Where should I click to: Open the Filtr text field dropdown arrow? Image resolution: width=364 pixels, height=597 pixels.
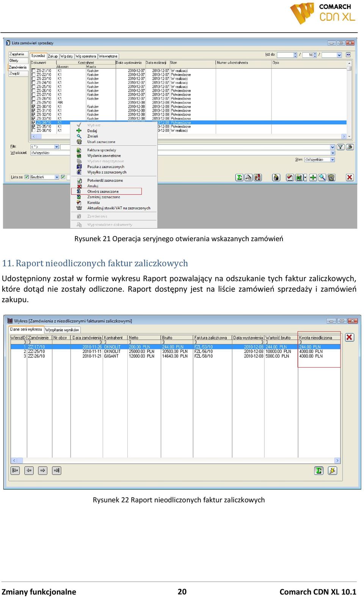coord(333,147)
